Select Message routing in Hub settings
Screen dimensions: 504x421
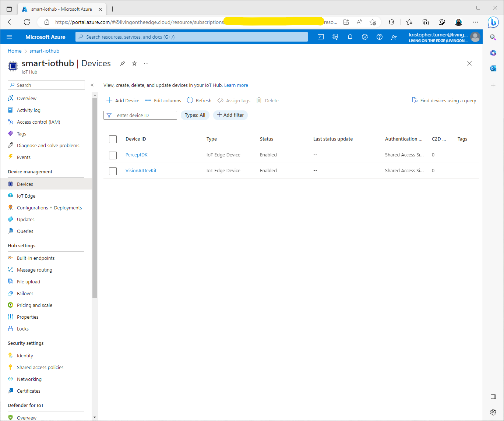[x=35, y=270]
